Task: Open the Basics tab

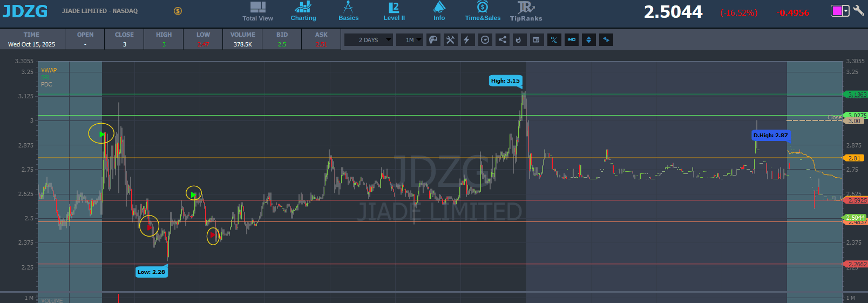Action: tap(348, 11)
